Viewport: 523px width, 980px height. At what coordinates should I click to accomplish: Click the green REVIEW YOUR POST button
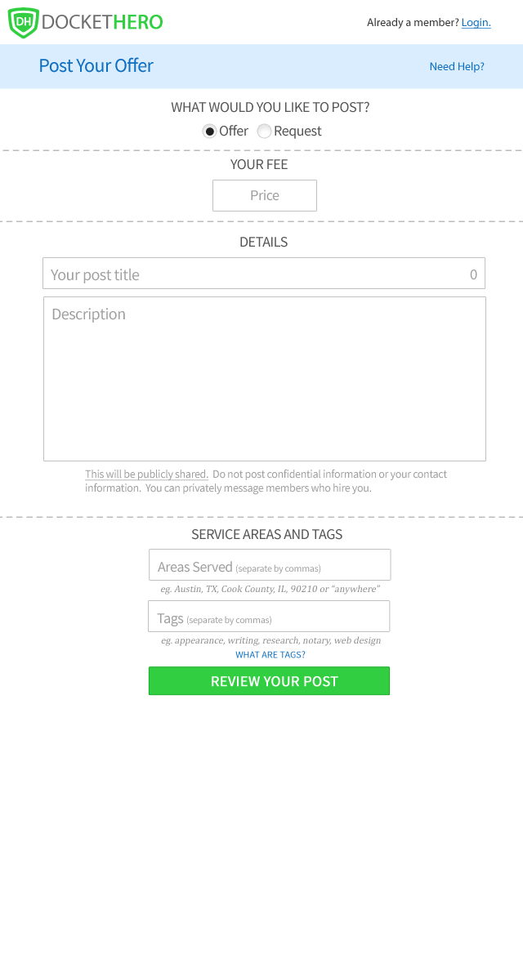click(269, 681)
